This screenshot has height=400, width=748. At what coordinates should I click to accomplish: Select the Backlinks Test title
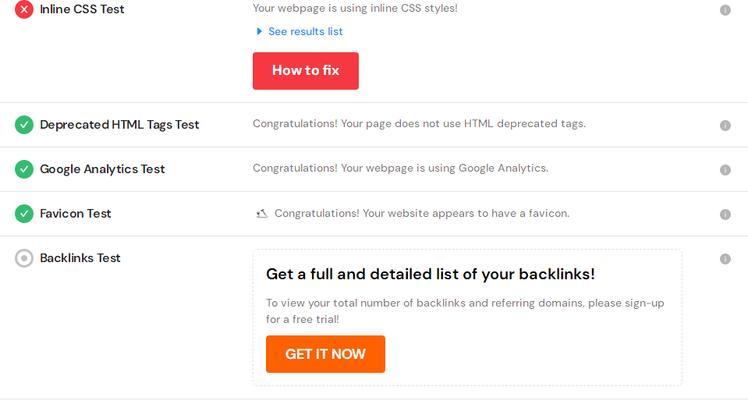coord(80,257)
